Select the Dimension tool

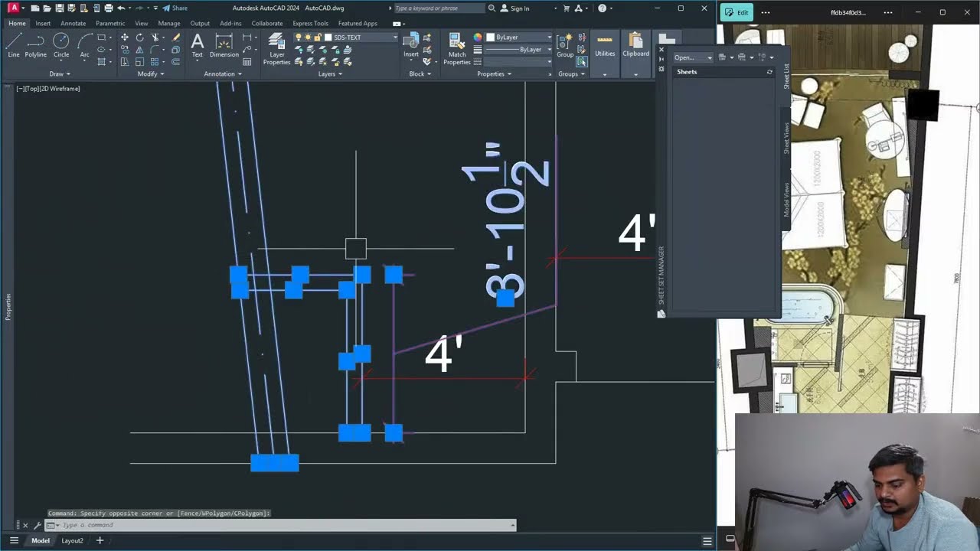coord(224,44)
